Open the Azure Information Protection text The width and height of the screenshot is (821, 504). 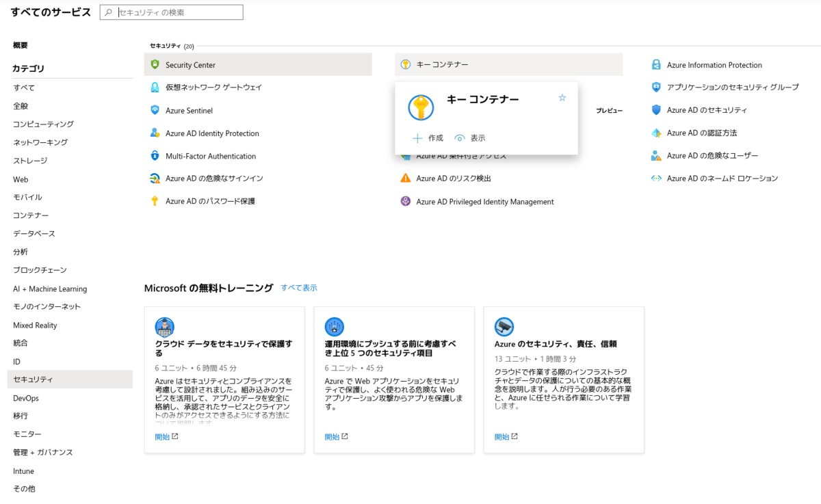click(x=714, y=65)
